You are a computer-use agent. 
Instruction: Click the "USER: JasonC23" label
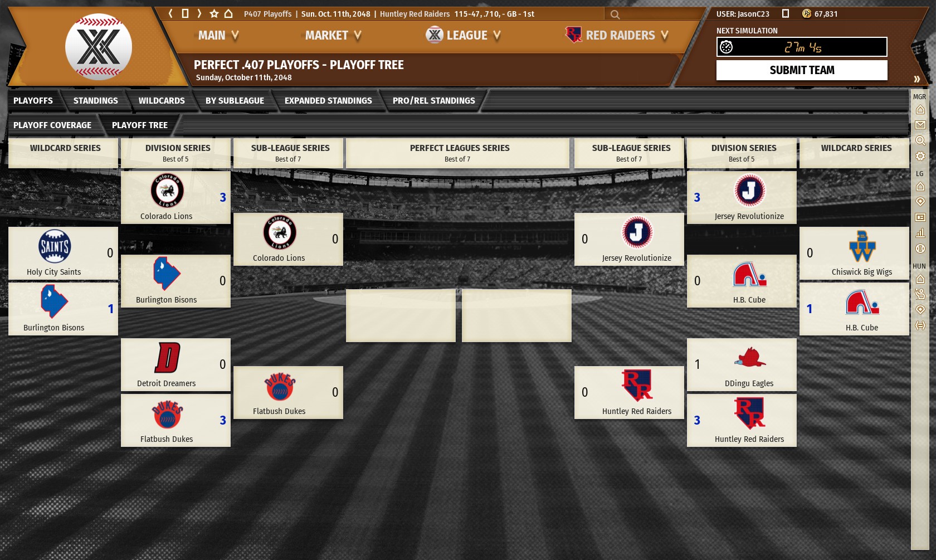tap(743, 14)
